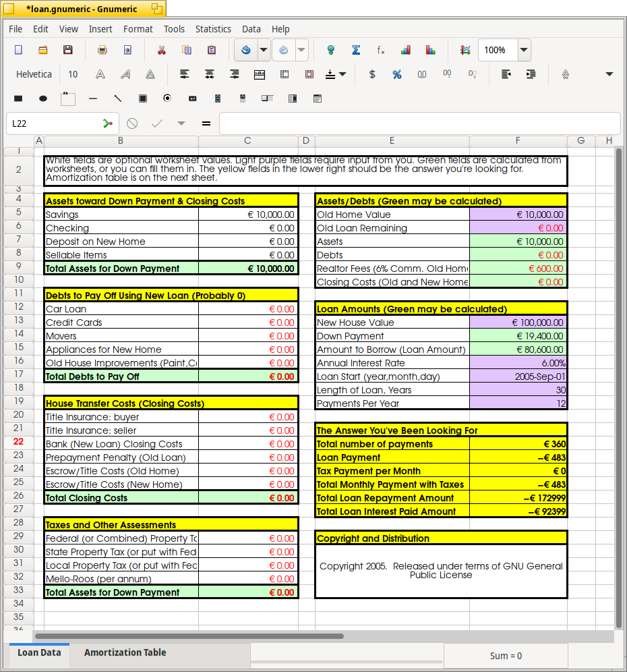This screenshot has width=627, height=672.
Task: Select column C header
Action: pos(247,140)
